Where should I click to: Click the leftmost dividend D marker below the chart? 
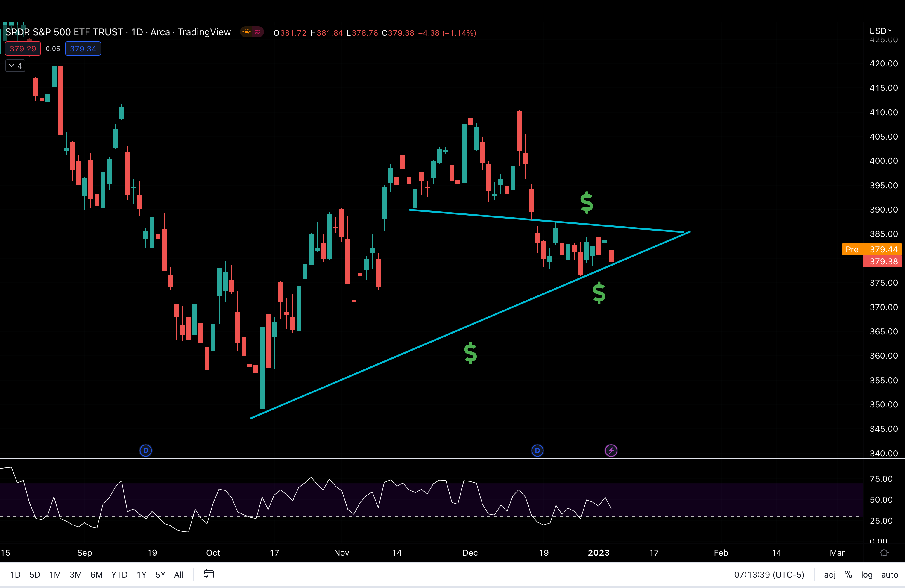coord(146,451)
